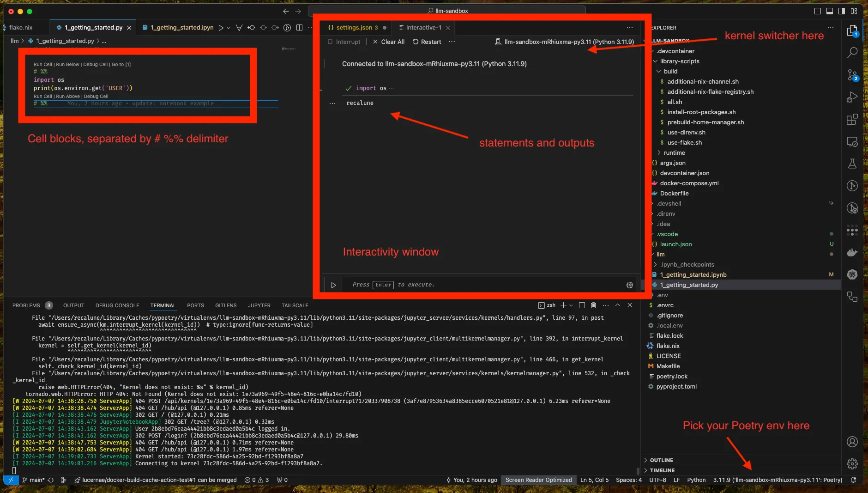The image size is (868, 493).
Task: Switch to settings.json tab
Action: [357, 28]
